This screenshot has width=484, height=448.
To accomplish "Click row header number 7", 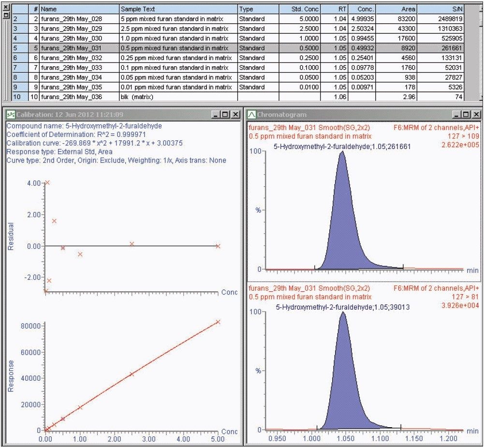I will point(17,68).
